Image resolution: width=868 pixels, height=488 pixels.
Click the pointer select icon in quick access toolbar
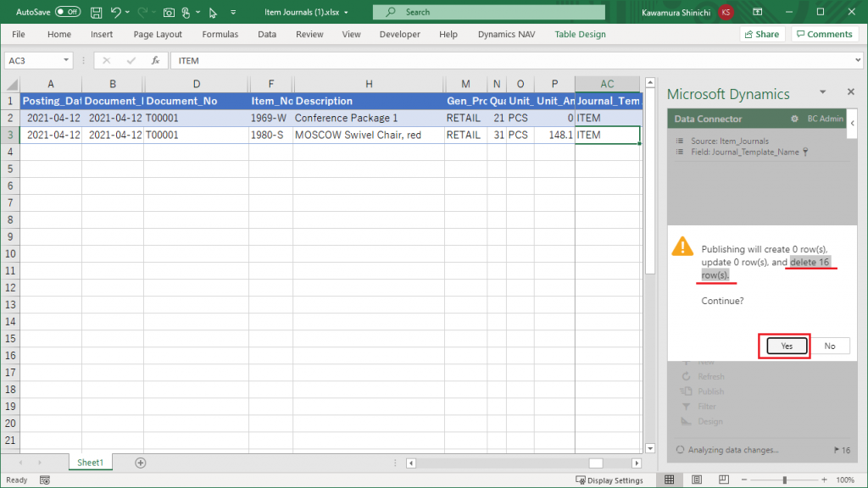[x=213, y=12]
